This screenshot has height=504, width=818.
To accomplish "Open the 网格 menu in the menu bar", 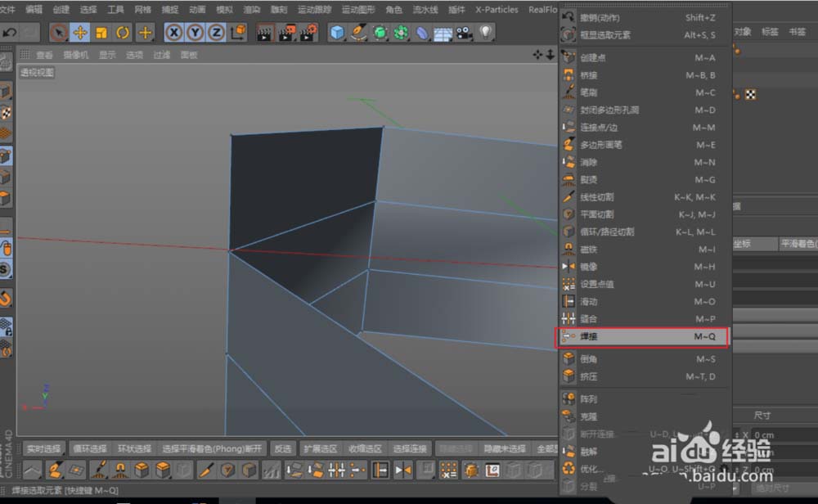I will tap(142, 9).
